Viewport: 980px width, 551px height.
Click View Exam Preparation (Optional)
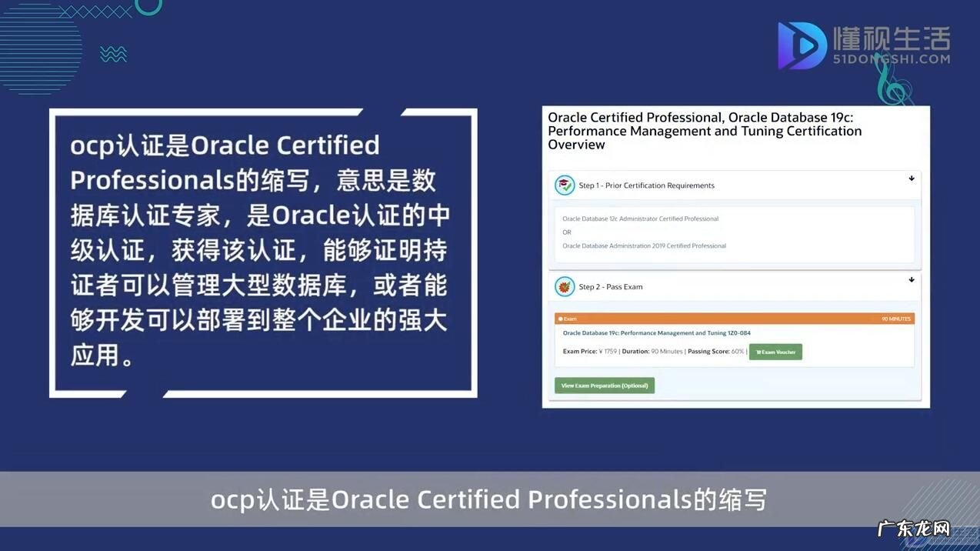pyautogui.click(x=605, y=384)
